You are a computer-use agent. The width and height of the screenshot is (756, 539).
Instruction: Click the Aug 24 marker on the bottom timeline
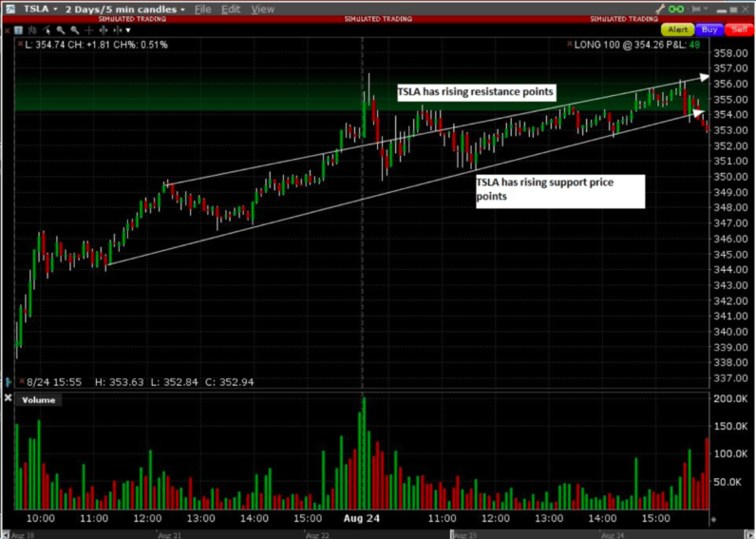[613, 535]
